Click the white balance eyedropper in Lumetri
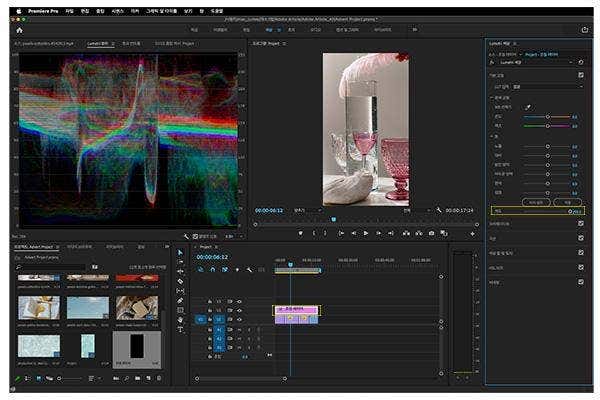The height and width of the screenshot is (400, 600). (x=529, y=106)
